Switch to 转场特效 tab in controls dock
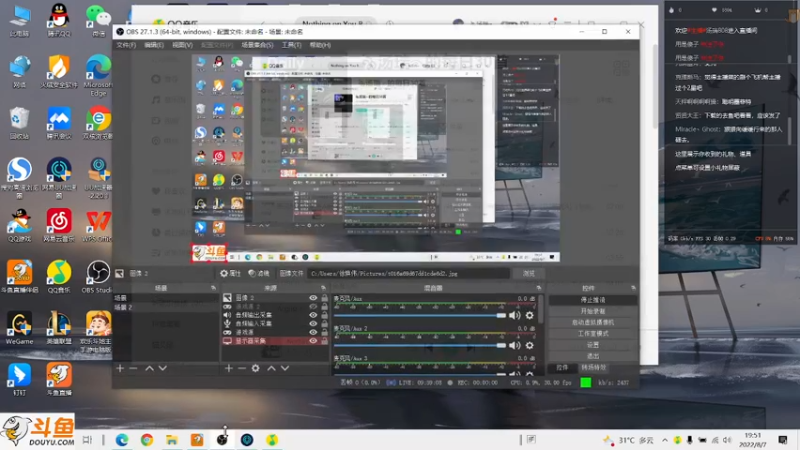Viewport: 800px width, 450px height. (x=593, y=367)
